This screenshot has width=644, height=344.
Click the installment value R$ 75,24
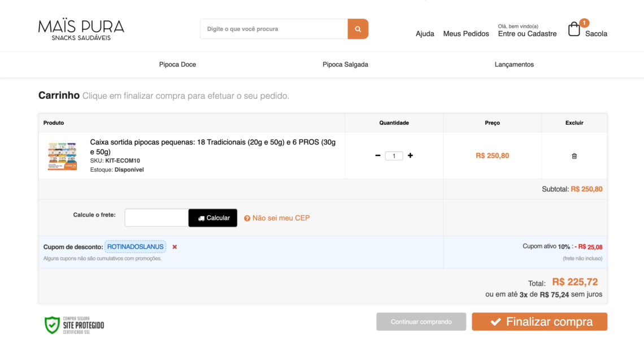(x=554, y=295)
